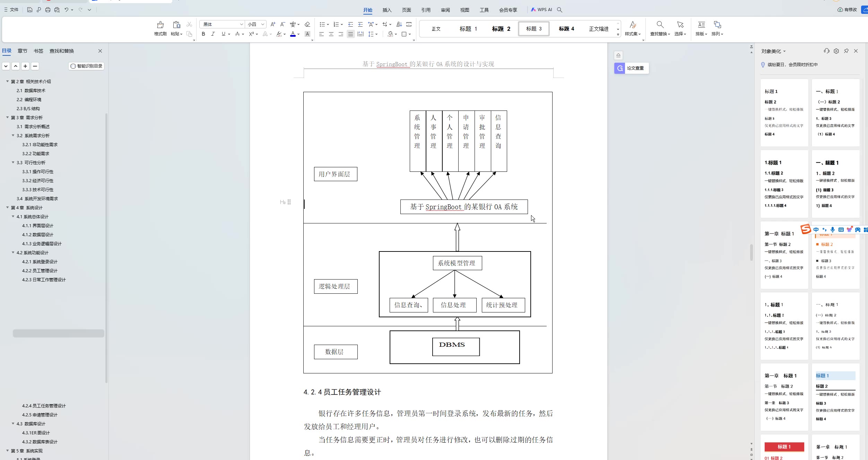
Task: Open the font color dropdown arrow
Action: (298, 34)
